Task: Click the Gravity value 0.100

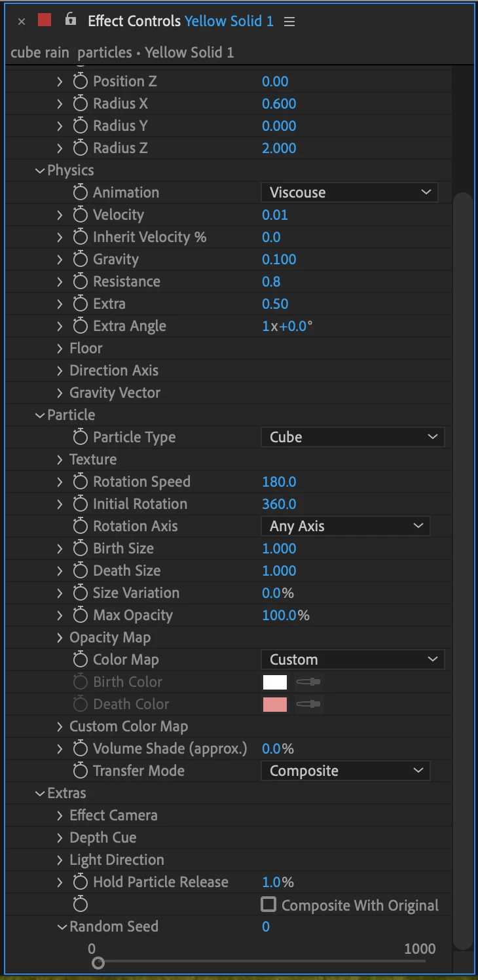Action: (279, 259)
